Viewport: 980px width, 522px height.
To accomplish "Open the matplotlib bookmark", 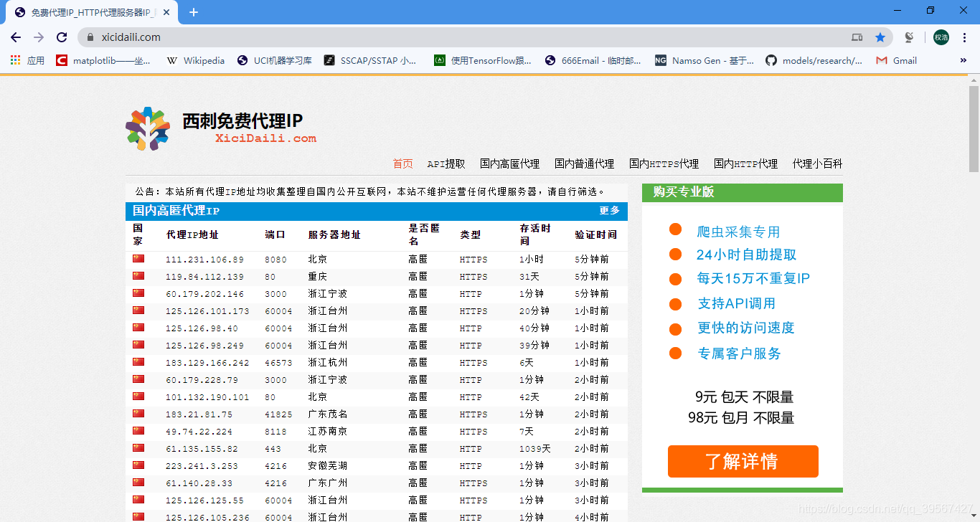I will click(104, 60).
